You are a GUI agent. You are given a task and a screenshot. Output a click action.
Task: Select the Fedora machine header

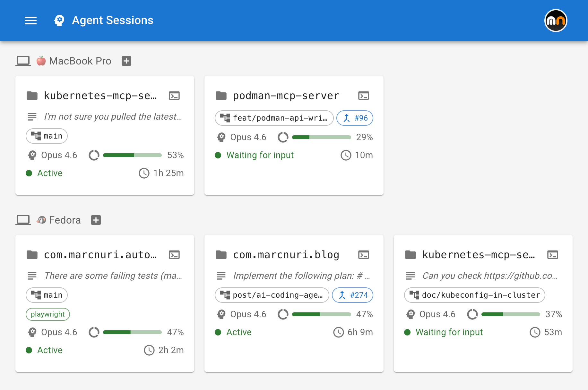65,220
